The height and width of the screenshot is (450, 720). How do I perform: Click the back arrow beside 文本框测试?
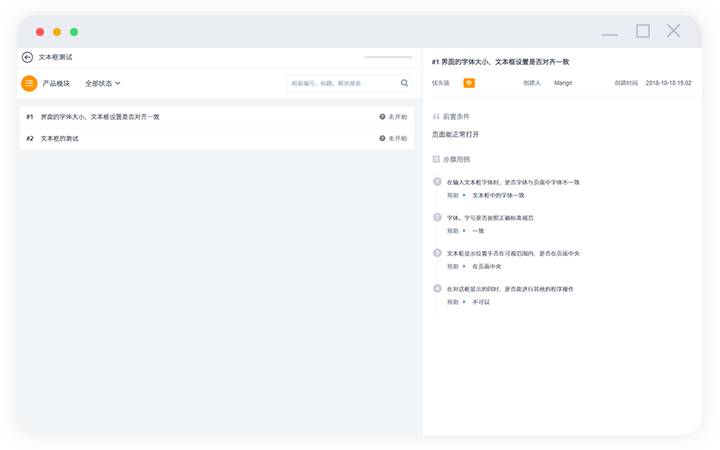pos(27,58)
